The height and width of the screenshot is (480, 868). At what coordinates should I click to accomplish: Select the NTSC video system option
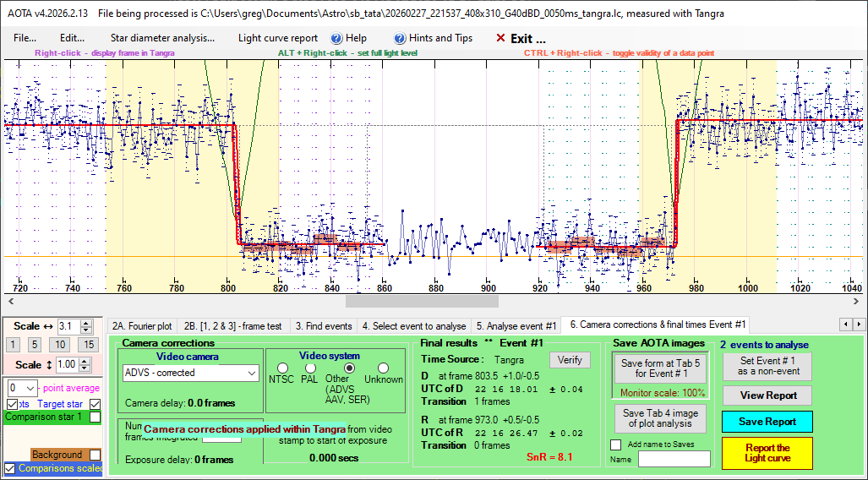281,368
